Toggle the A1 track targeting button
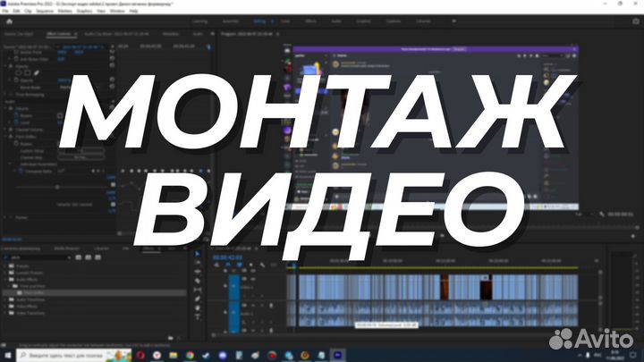This screenshot has height=362, width=644. tap(234, 312)
